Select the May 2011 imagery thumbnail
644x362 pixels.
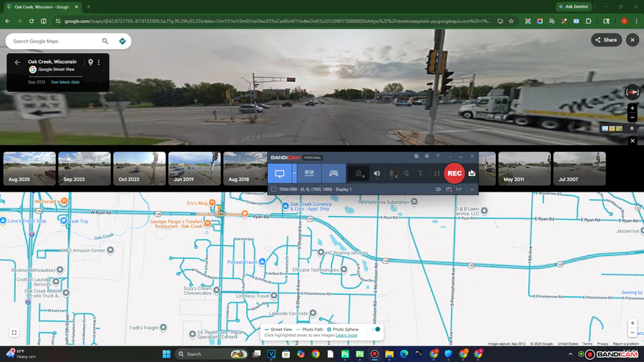click(x=525, y=168)
